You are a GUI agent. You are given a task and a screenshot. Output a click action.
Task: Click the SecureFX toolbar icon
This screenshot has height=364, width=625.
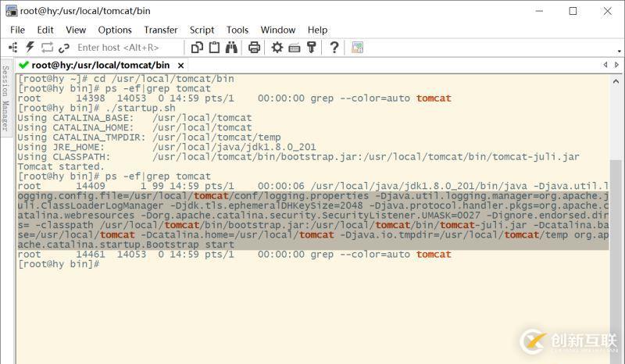click(x=357, y=48)
